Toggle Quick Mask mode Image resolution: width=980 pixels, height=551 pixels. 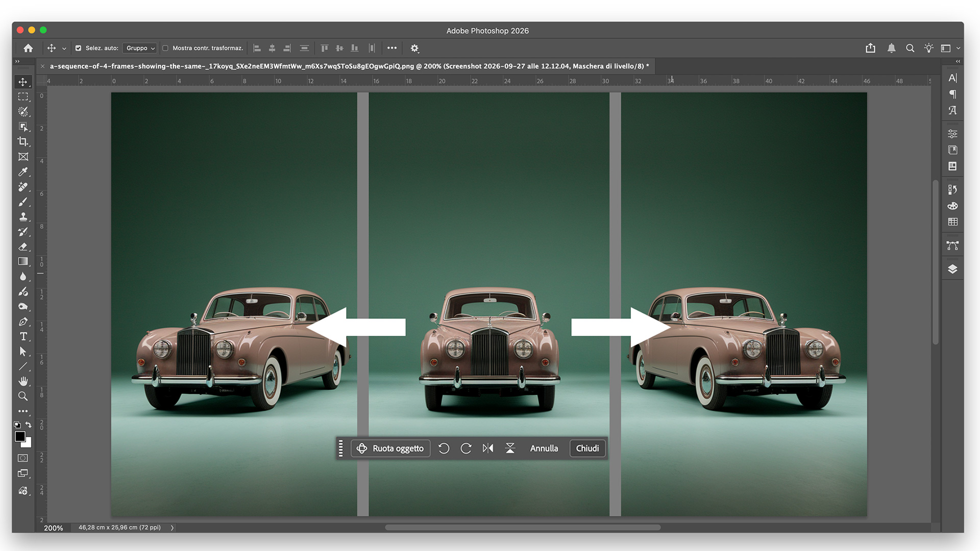23,458
